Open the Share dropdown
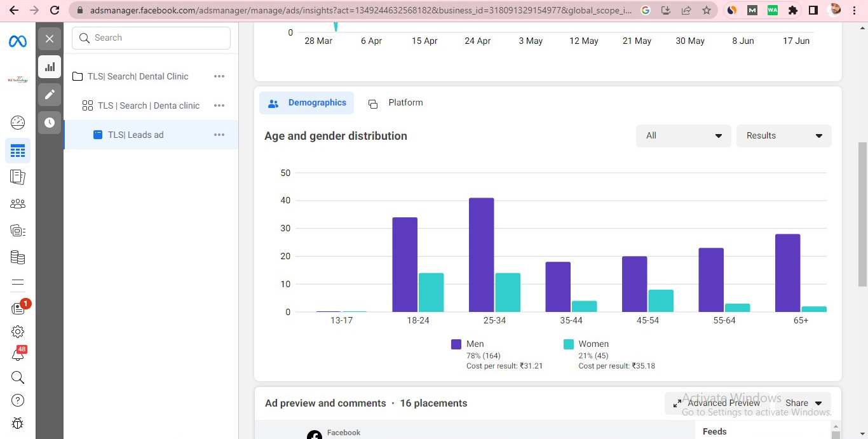 tap(803, 403)
